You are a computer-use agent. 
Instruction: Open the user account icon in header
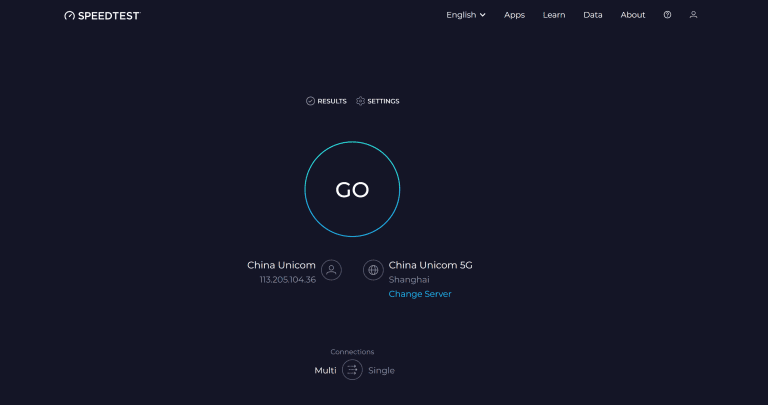point(693,15)
